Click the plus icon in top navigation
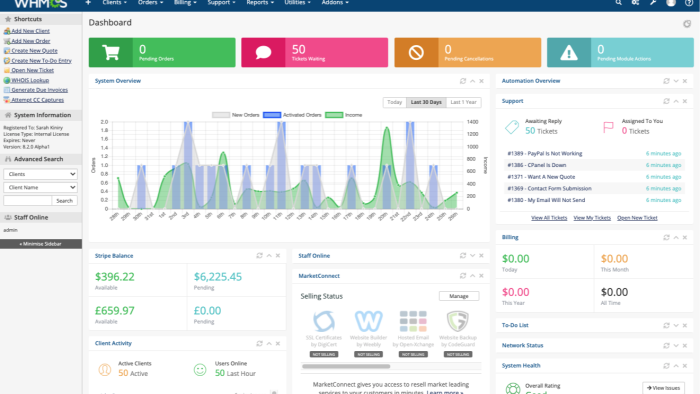Viewport: 700px width, 394px height. (x=88, y=3)
